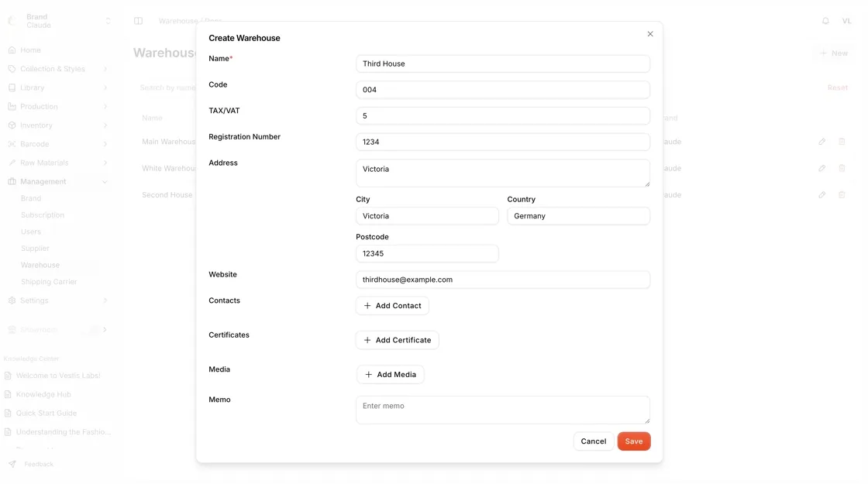Close the Create Warehouse dialog
The image size is (868, 484).
click(x=650, y=34)
